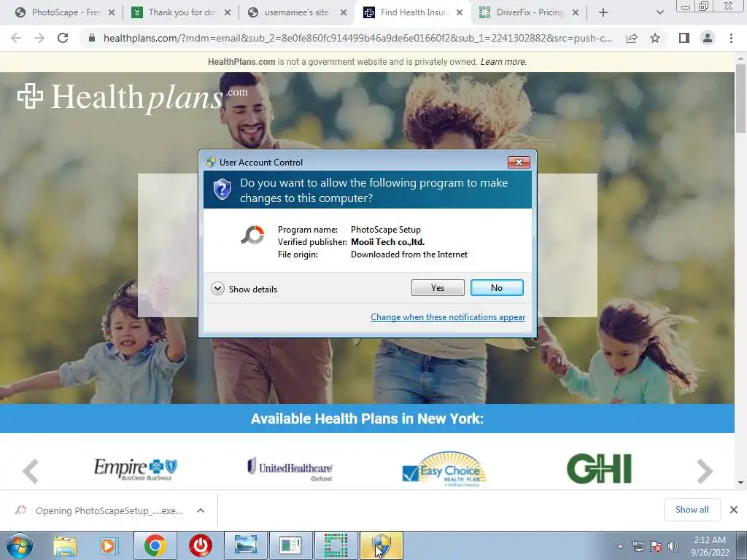Screen dimensions: 747x560
Task: Open the Chrome three-dot menu
Action: (x=731, y=38)
